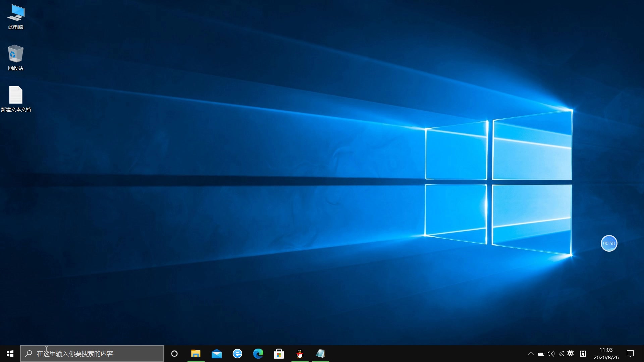The image size is (644, 362).
Task: Toggle the 英 input language indicator
Action: [x=571, y=354]
